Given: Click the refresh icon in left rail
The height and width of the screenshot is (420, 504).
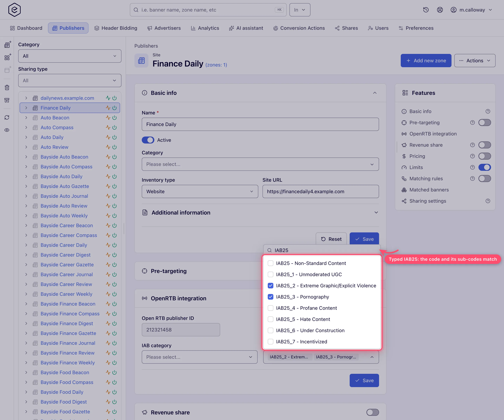Looking at the screenshot, I should click(x=7, y=117).
